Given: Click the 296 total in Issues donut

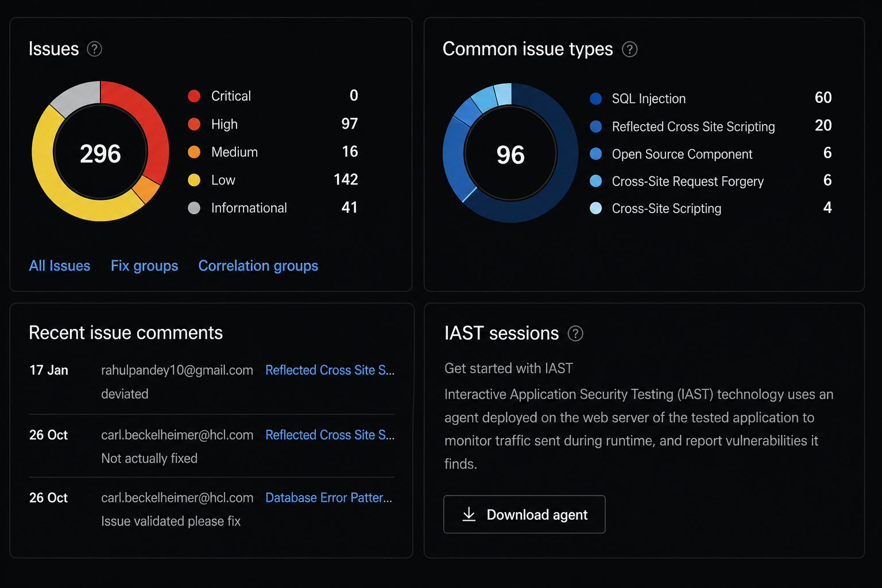Looking at the screenshot, I should click(x=100, y=154).
